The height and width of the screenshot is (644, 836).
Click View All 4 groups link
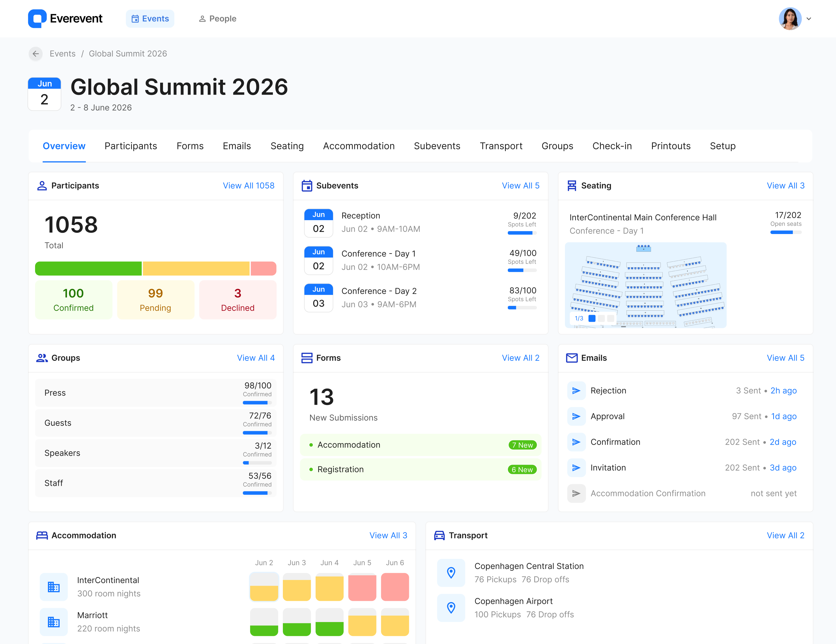tap(256, 358)
